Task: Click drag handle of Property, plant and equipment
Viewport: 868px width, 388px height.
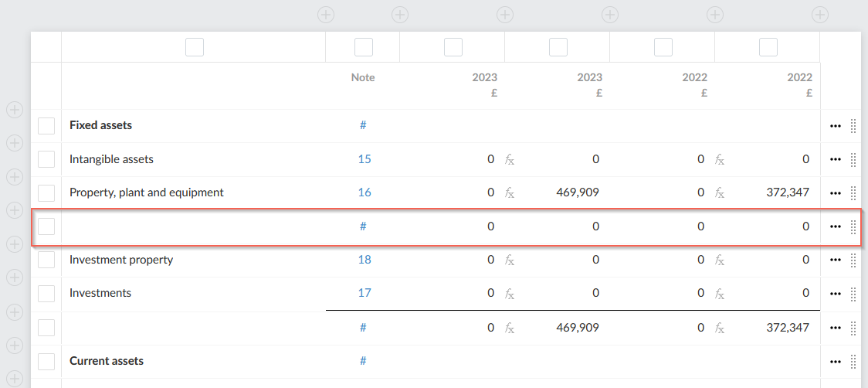Action: point(853,193)
